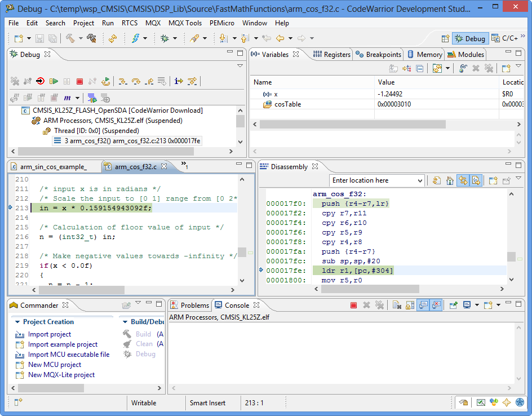Viewport: 532px width, 416px height.
Task: Open the Debug bug icon dropdown arrow in main toolbar
Action: pos(175,38)
